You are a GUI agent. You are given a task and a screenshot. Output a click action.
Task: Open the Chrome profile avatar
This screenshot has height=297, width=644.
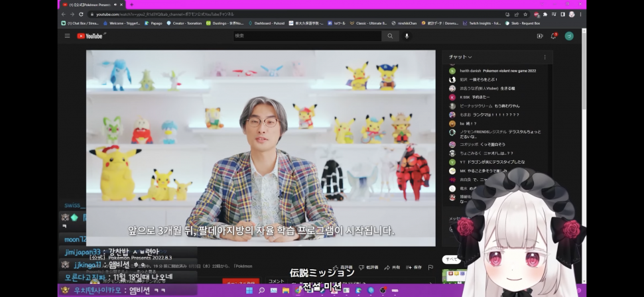(572, 15)
